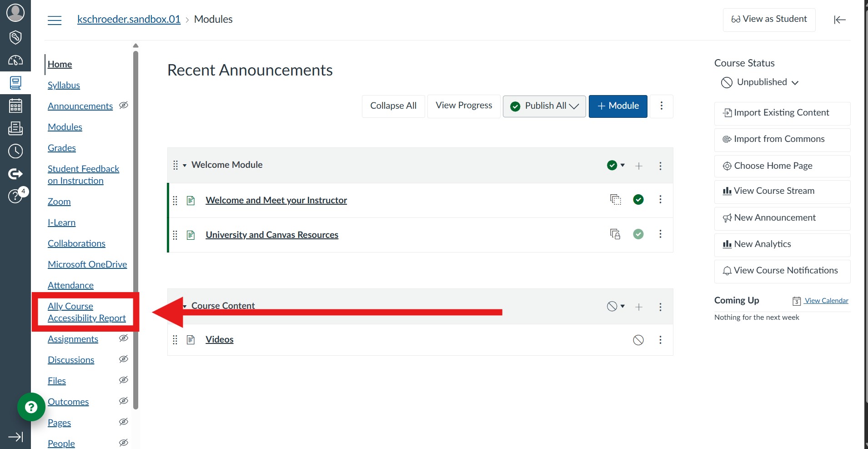Open the Ally Course Accessibility Report
The height and width of the screenshot is (449, 868).
[86, 312]
